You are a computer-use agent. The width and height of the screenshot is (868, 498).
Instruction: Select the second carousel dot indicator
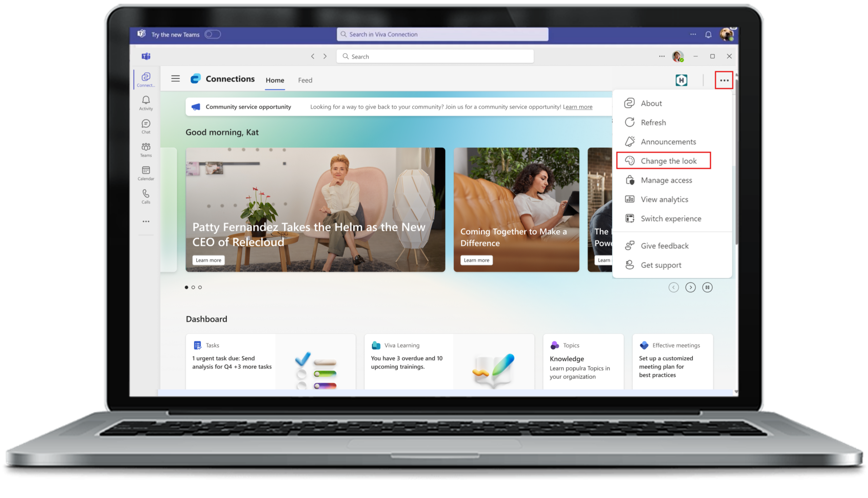point(193,287)
